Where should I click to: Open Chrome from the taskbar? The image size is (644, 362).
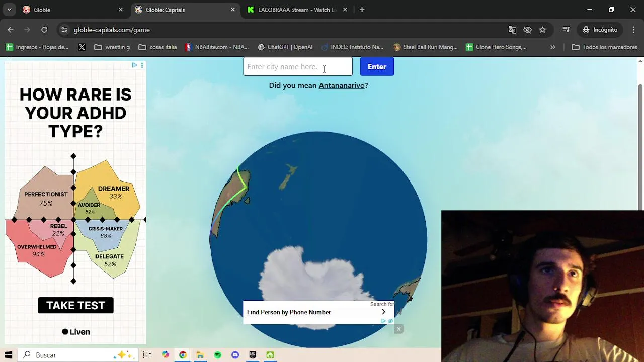(183, 355)
